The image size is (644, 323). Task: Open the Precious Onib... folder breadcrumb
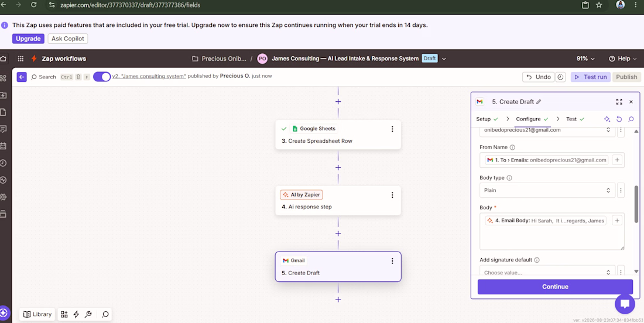click(220, 59)
